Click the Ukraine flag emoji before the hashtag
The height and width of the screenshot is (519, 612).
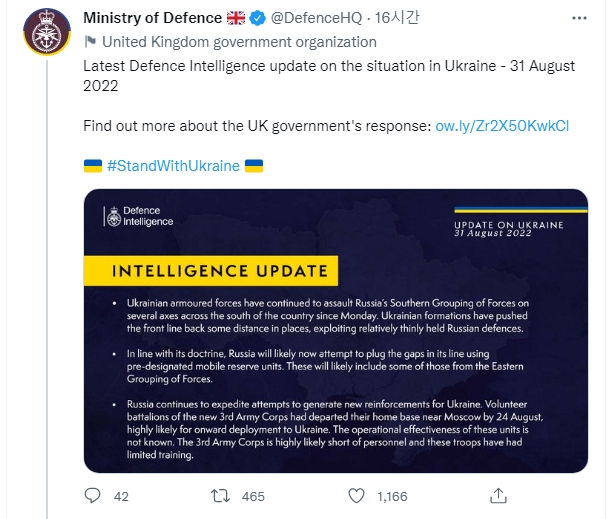[92, 165]
